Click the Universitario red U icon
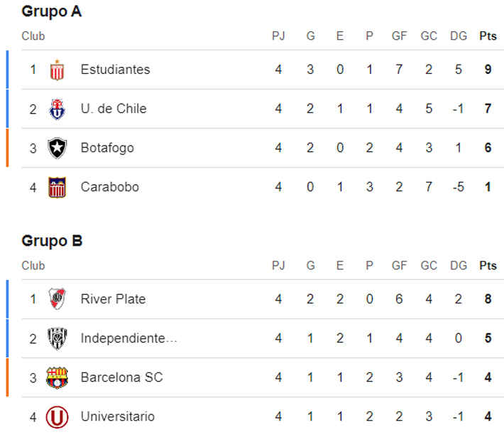Viewport: 504px width, 447px height. [57, 416]
